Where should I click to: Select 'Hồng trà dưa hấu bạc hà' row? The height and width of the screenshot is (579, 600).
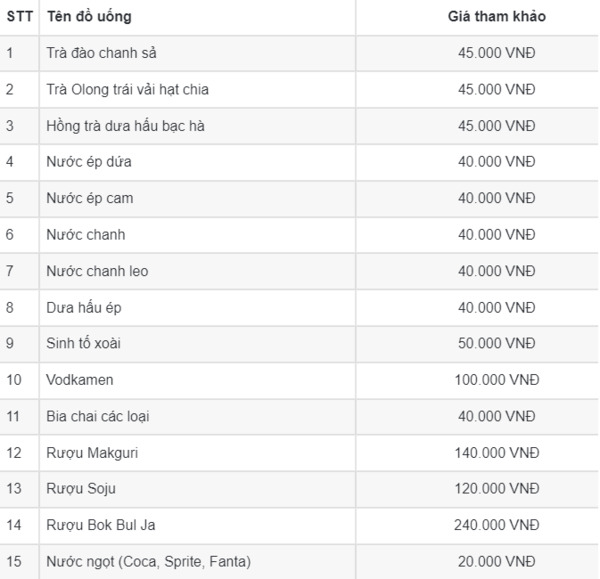coord(126,126)
